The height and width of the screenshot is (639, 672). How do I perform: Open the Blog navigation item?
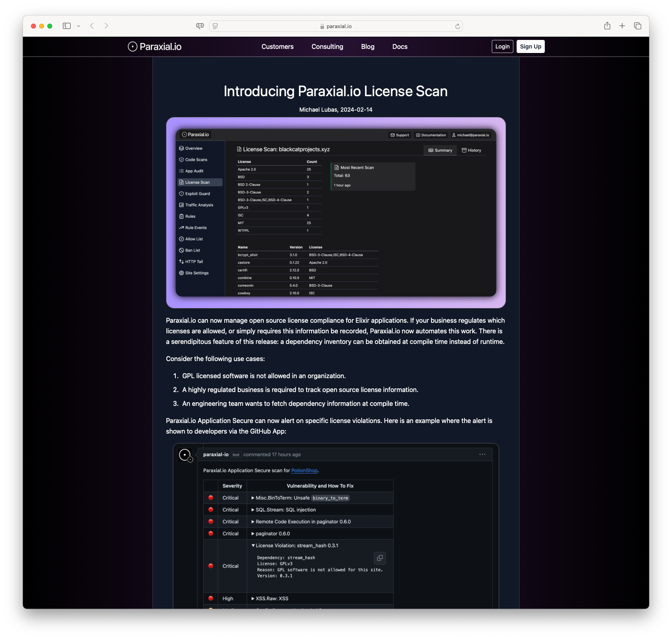(x=367, y=46)
